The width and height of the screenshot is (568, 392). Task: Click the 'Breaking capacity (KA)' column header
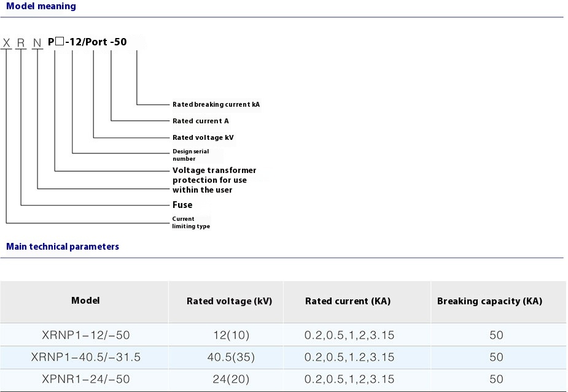pyautogui.click(x=489, y=301)
